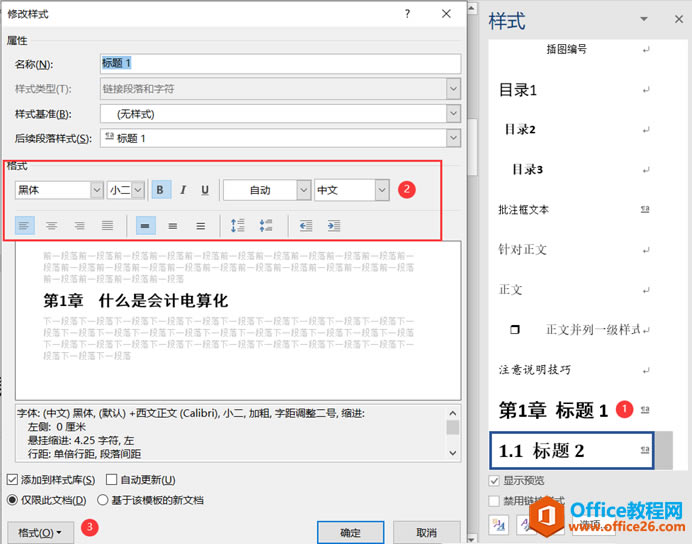Screen dimensions: 692x544
Task: Open language 中文 dropdown
Action: click(382, 190)
